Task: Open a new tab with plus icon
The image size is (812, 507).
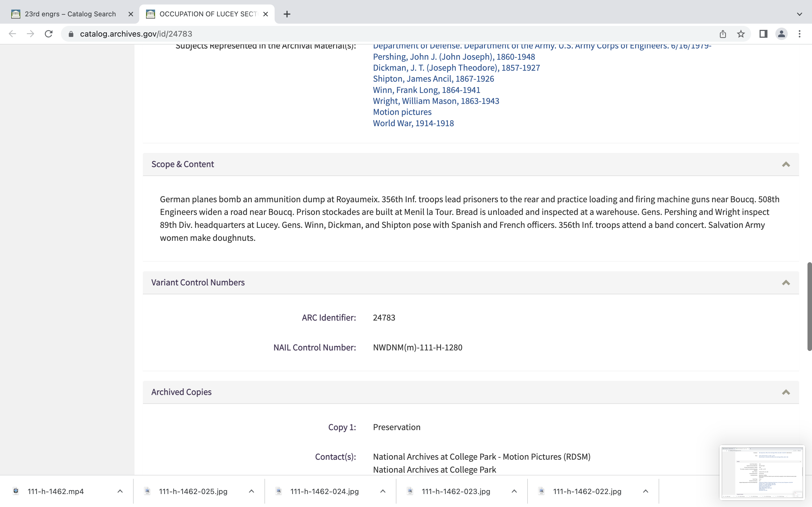Action: click(287, 14)
